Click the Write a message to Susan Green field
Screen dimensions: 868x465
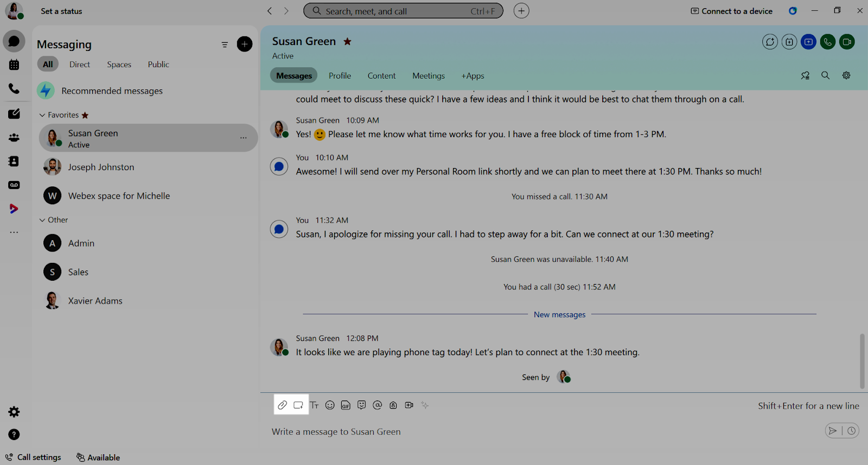(x=542, y=431)
